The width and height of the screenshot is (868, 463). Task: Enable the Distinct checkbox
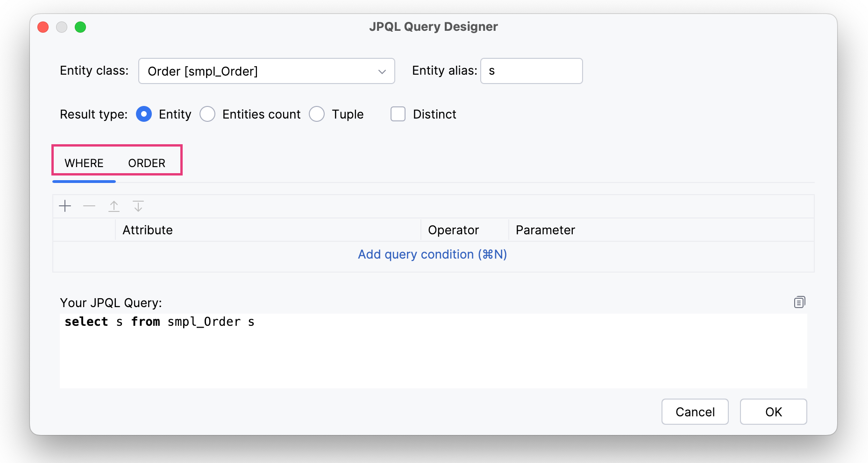(x=398, y=114)
